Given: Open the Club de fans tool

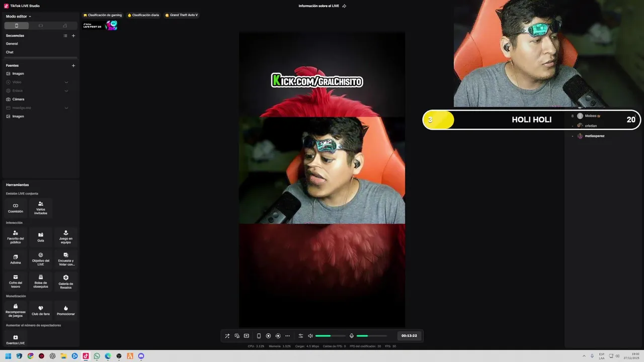Looking at the screenshot, I should (41, 310).
